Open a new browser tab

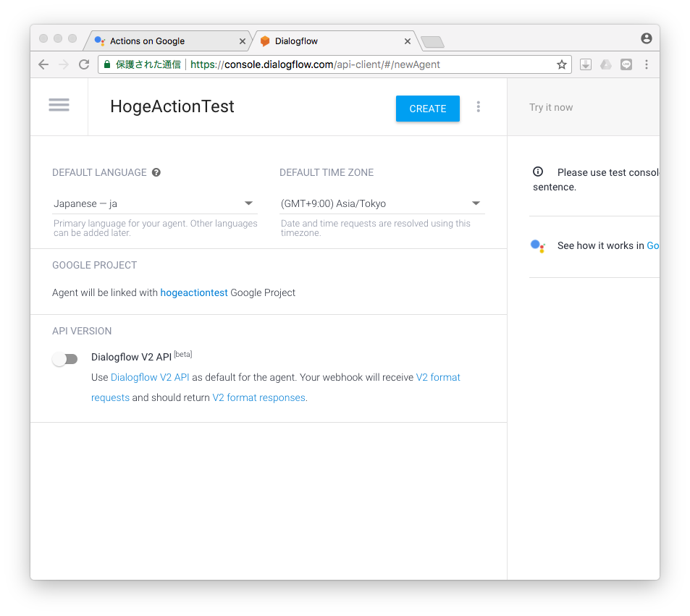pyautogui.click(x=432, y=42)
